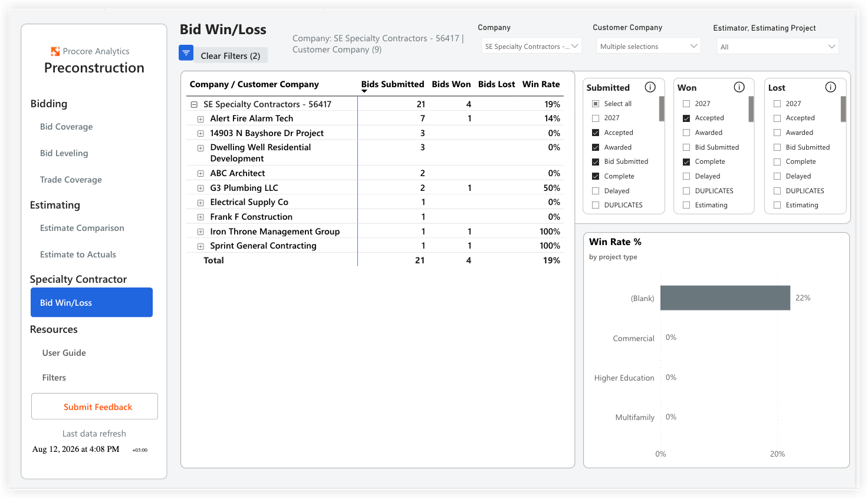Expand Dwelling Well Residential Development row

coord(200,148)
